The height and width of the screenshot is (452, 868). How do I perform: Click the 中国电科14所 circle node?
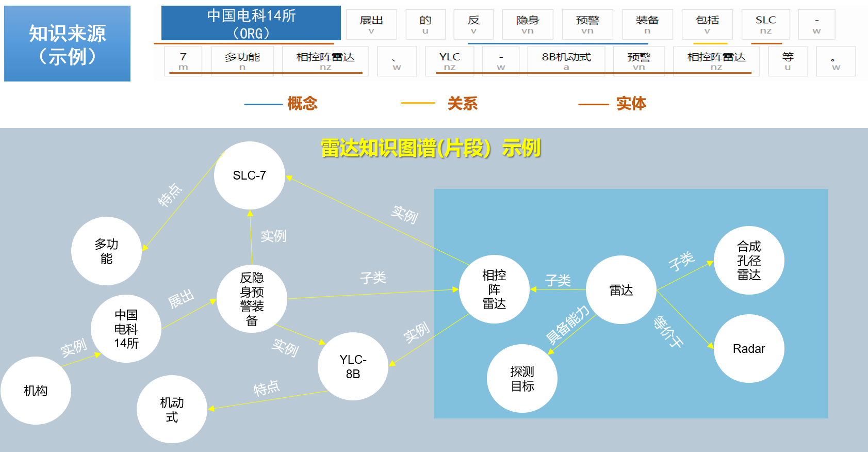(x=126, y=329)
